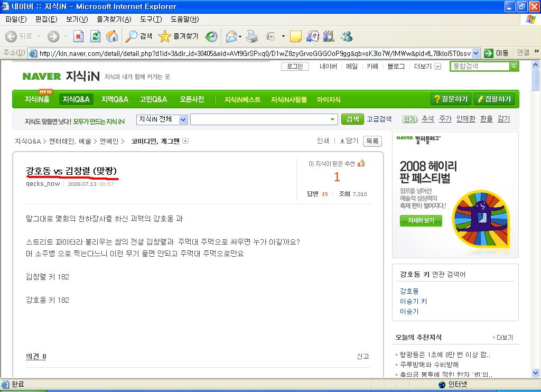Open the 이승기 키 related search link
The width and height of the screenshot is (541, 392).
tap(413, 301)
